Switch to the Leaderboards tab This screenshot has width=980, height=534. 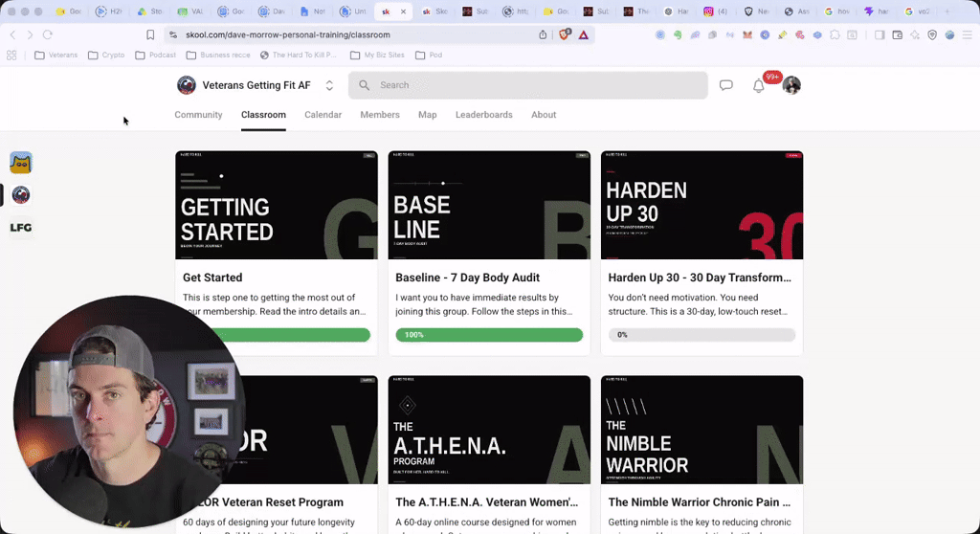point(483,115)
